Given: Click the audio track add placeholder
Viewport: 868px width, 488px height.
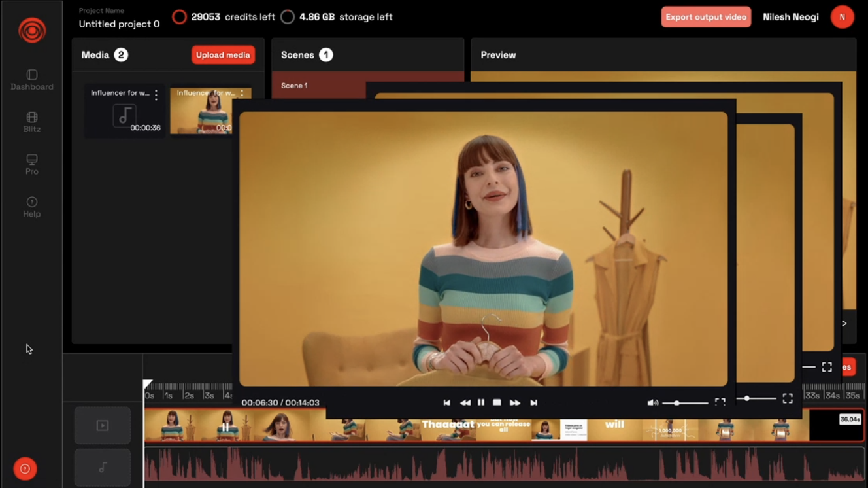Looking at the screenshot, I should [103, 467].
